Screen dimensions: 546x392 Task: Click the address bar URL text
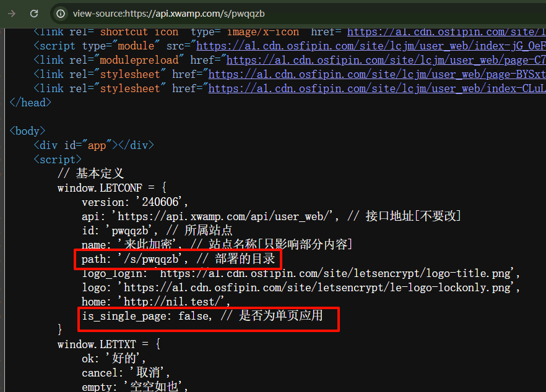(x=168, y=14)
